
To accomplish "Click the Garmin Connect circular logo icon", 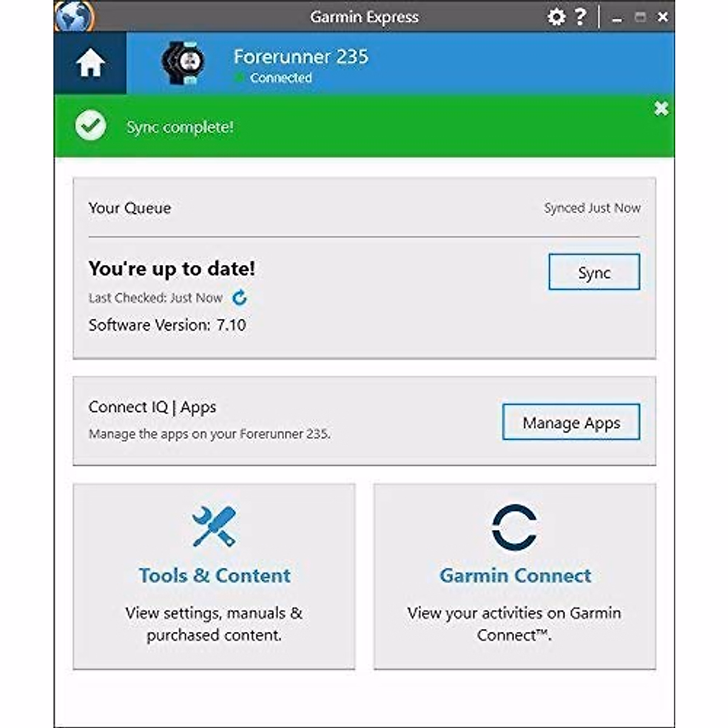I will 514,528.
